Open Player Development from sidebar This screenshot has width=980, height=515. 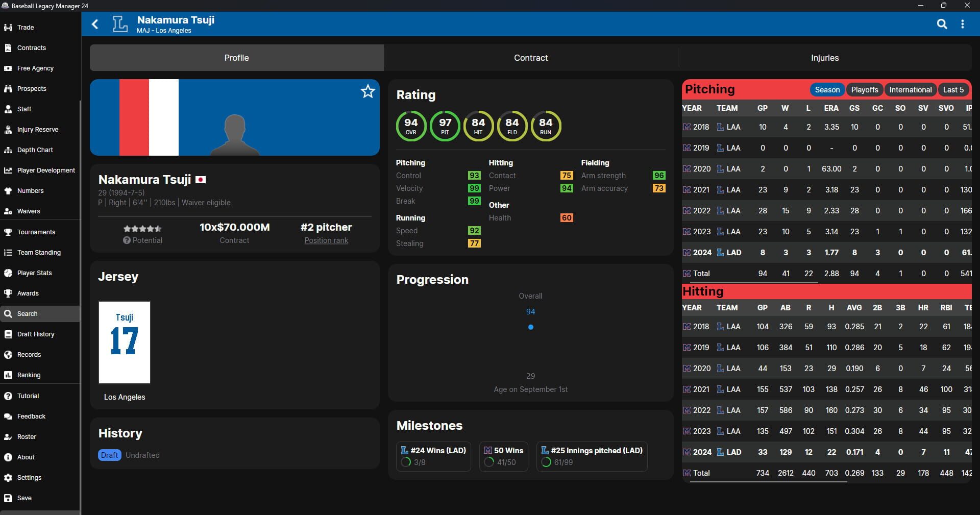(x=45, y=170)
